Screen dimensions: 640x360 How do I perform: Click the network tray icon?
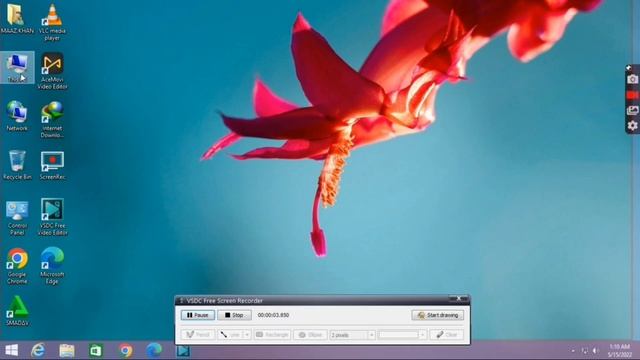point(584,351)
